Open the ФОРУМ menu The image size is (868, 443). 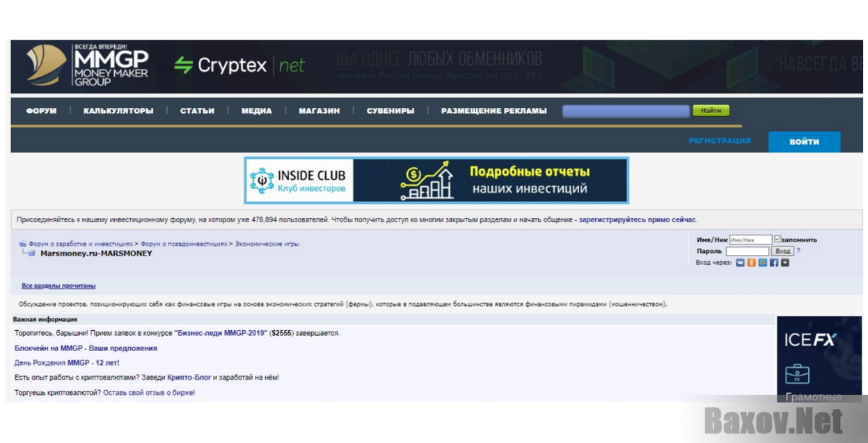tap(42, 111)
